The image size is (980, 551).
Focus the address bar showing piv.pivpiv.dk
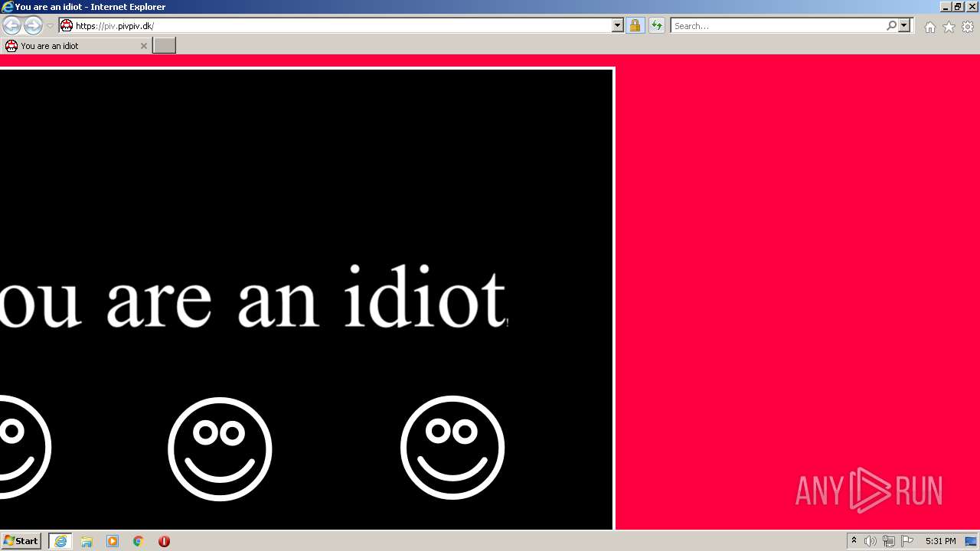[342, 26]
